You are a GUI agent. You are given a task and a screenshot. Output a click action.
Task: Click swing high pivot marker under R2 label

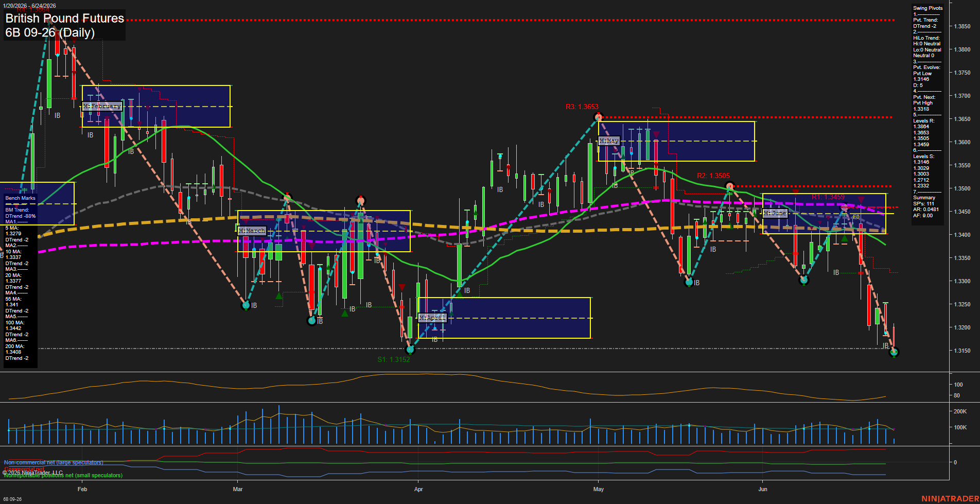click(729, 186)
